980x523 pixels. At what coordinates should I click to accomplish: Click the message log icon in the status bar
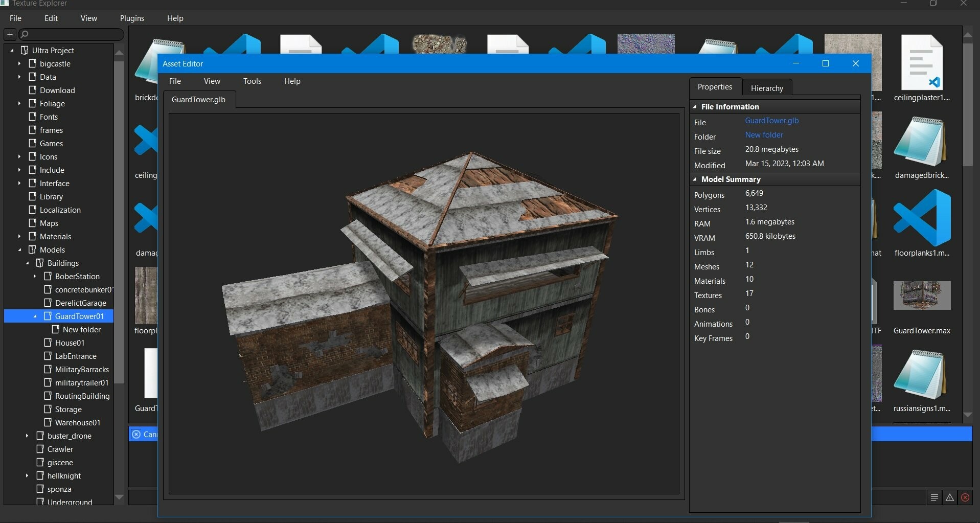pyautogui.click(x=934, y=497)
